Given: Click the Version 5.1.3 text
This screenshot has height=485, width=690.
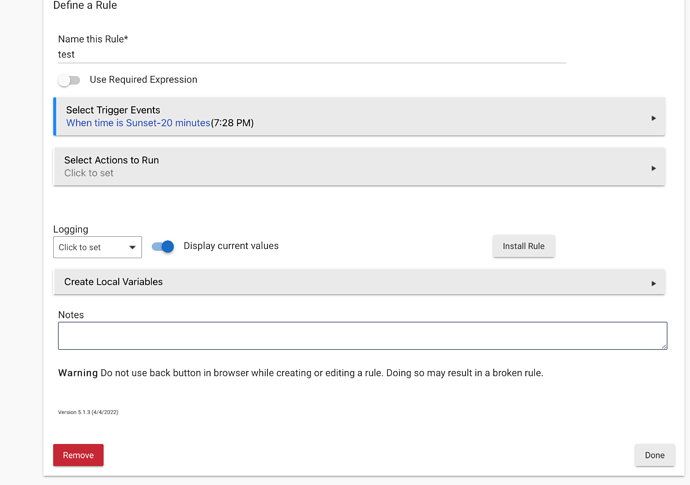Looking at the screenshot, I should click(x=88, y=412).
